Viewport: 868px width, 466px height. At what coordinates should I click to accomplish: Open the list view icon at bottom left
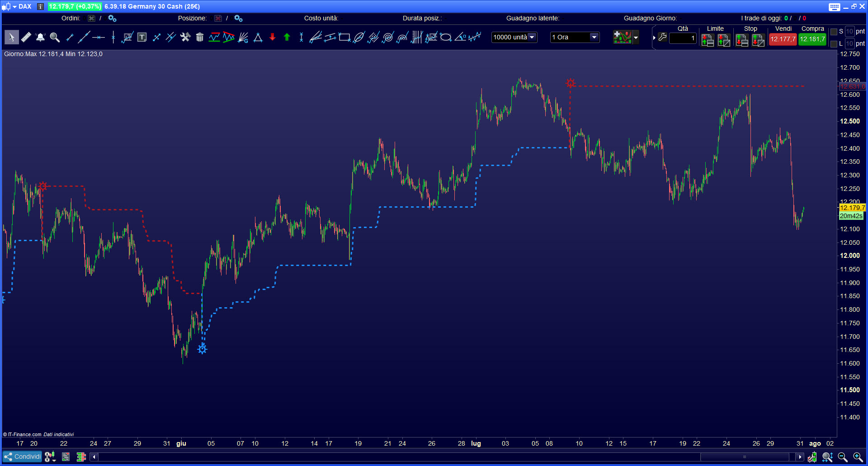pos(66,457)
